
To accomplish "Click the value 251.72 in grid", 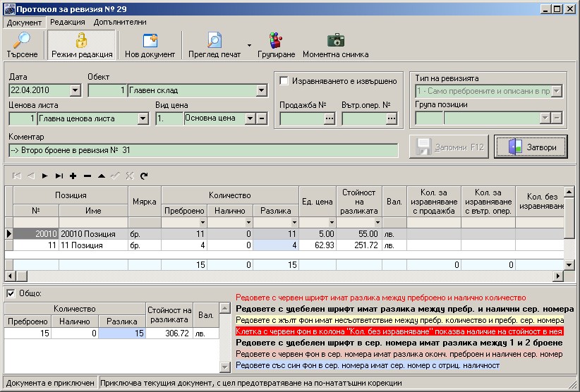I will point(365,245).
